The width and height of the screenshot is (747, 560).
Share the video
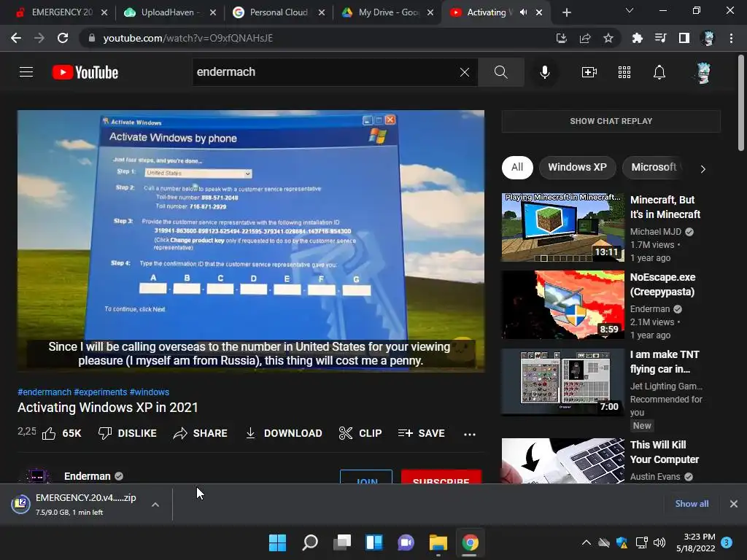tap(200, 433)
